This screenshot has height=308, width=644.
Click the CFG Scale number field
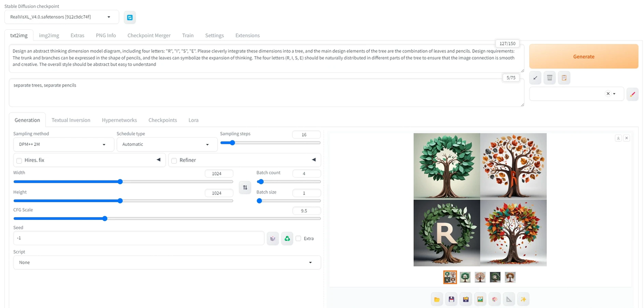306,211
